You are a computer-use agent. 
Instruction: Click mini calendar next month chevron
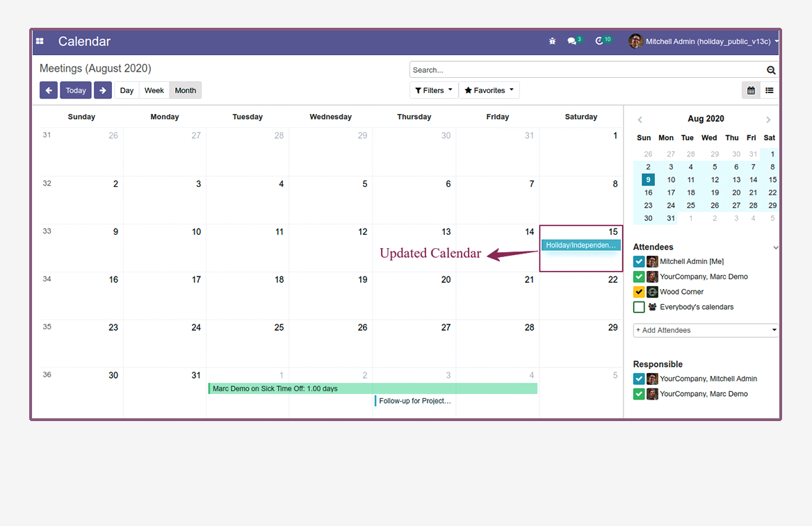pyautogui.click(x=768, y=120)
